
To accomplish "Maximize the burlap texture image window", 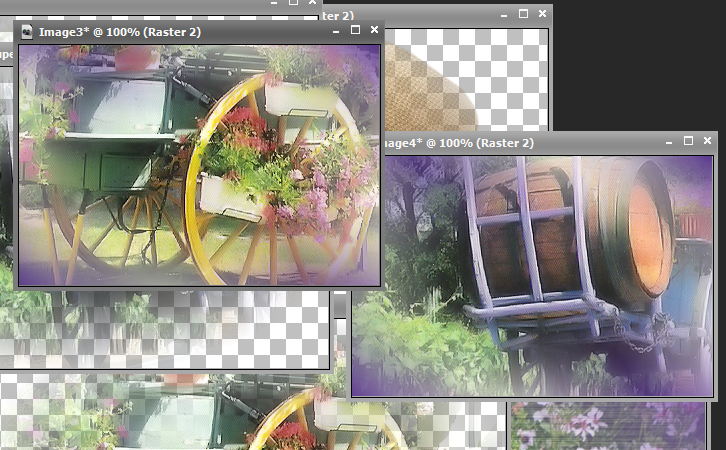I will pos(523,14).
